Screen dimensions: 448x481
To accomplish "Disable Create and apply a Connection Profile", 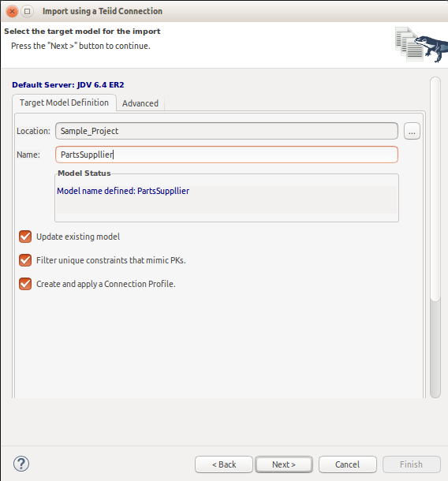I will pos(25,284).
